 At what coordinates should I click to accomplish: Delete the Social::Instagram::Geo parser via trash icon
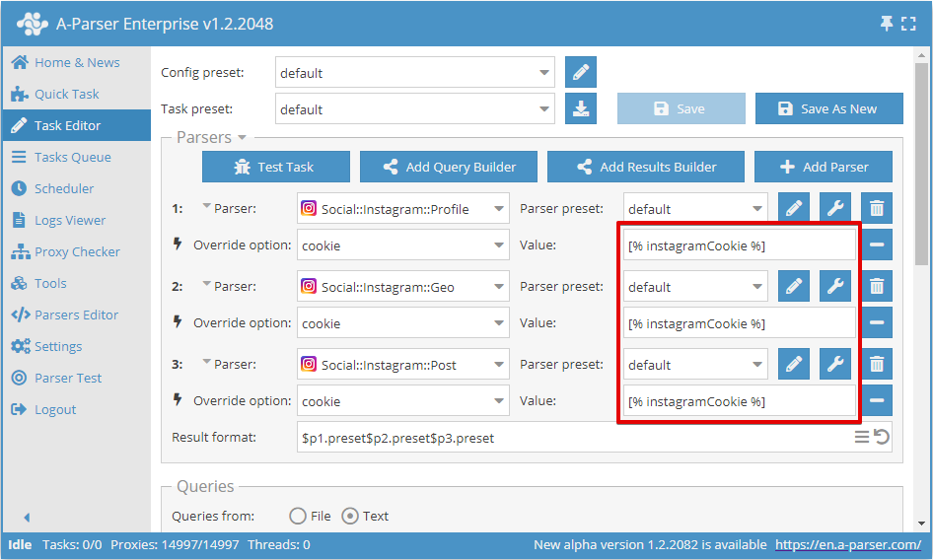(x=877, y=287)
